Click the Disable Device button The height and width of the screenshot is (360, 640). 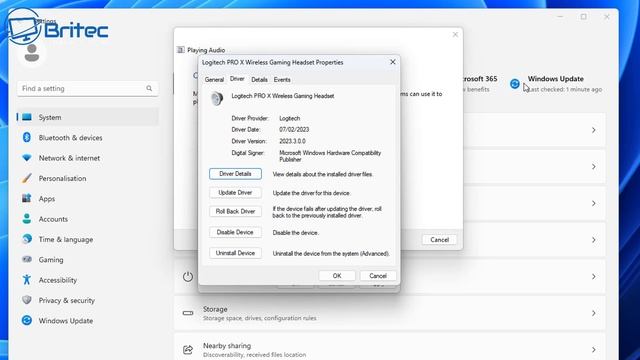point(235,232)
